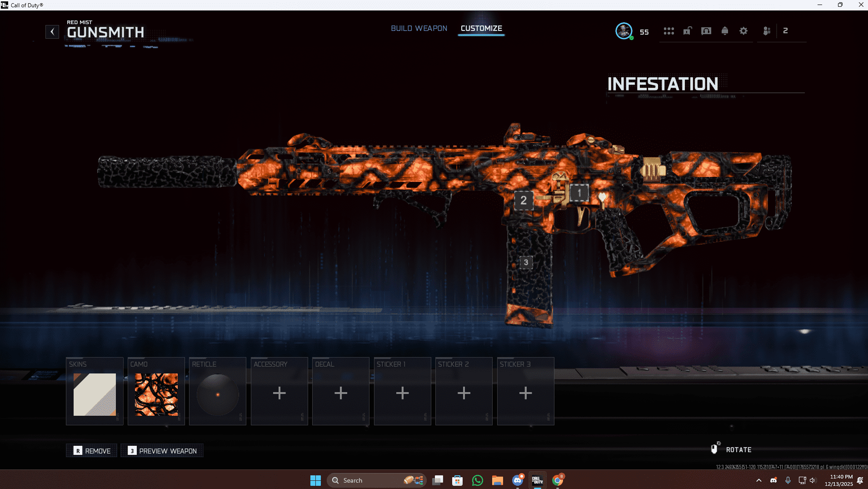This screenshot has width=868, height=489.
Task: Click the Remove button
Action: pos(92,451)
